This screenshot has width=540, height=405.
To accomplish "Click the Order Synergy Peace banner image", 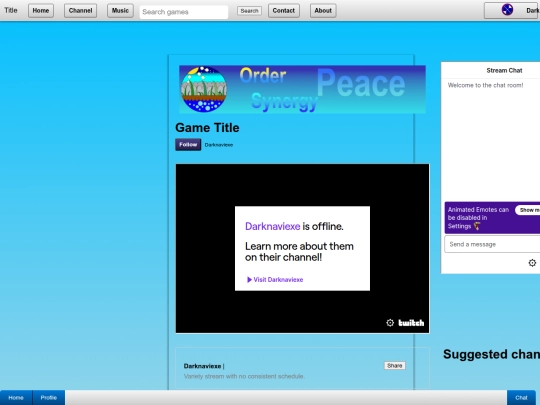I will tap(302, 89).
